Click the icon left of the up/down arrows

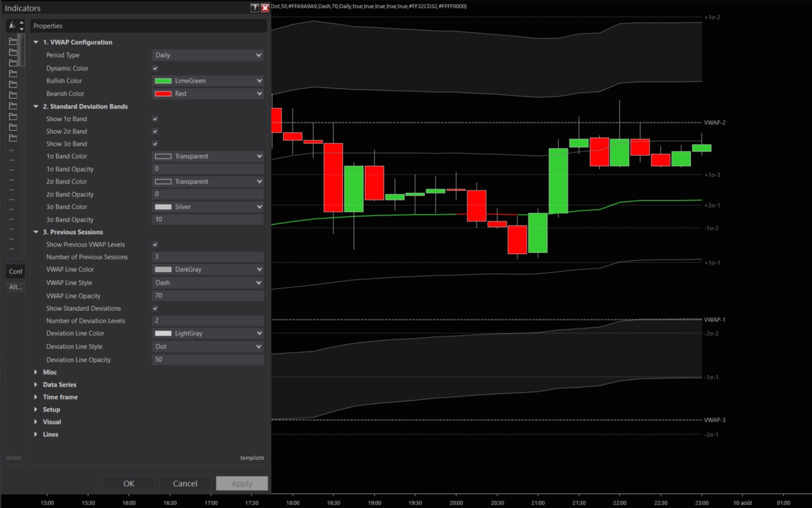(x=12, y=25)
